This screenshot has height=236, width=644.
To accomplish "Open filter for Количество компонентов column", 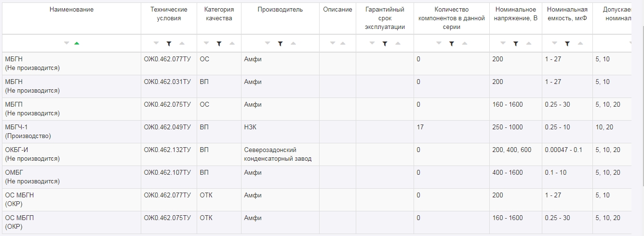I will tap(452, 43).
